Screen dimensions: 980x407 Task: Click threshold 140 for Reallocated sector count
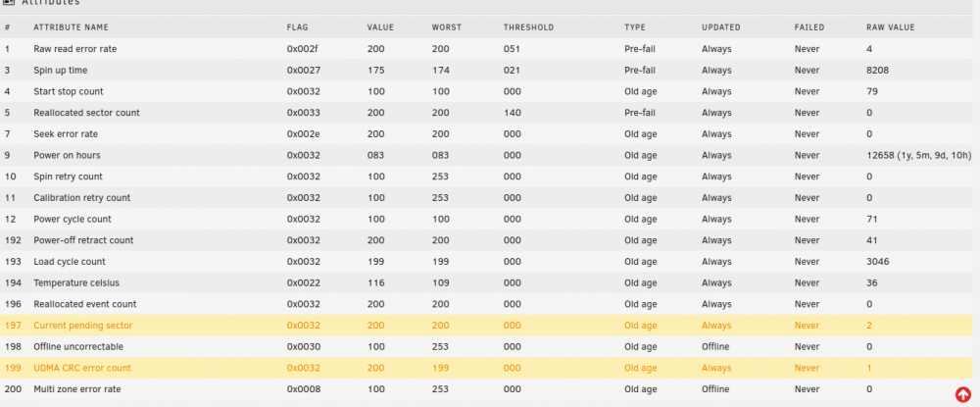512,113
